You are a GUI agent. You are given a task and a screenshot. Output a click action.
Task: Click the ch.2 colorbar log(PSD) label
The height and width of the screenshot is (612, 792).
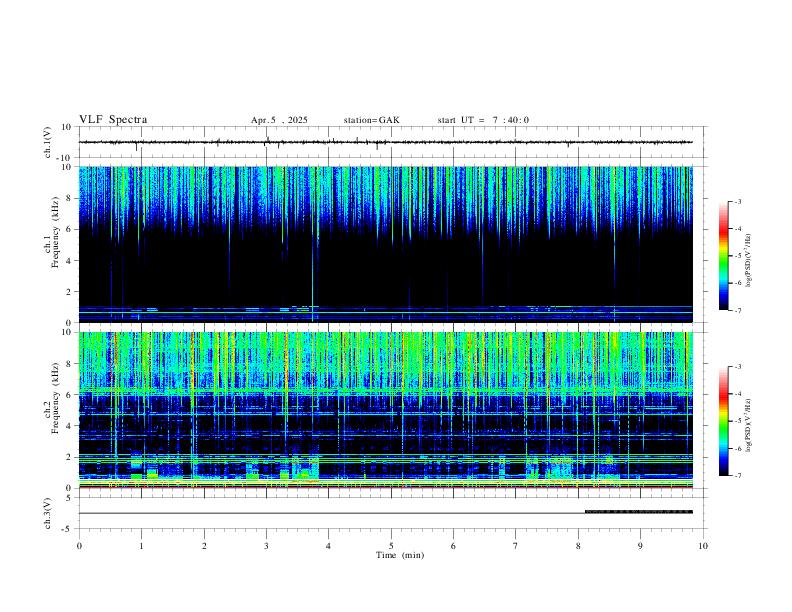749,425
